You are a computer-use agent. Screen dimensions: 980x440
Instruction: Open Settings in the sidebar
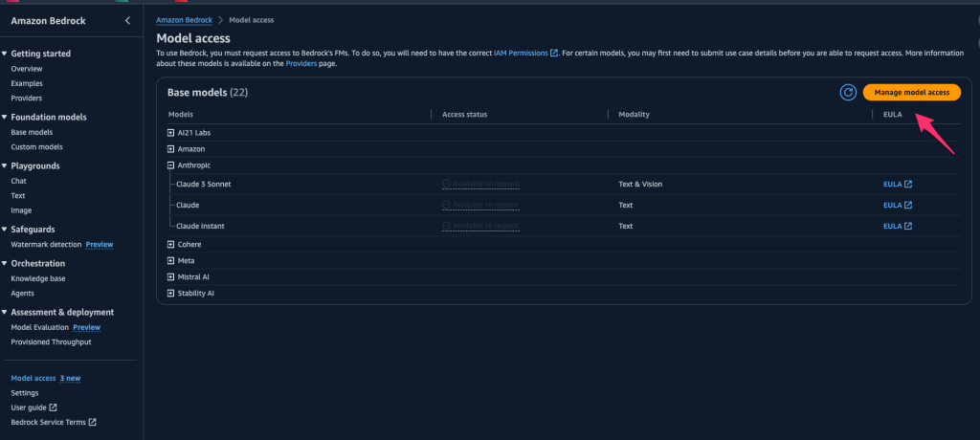(x=25, y=393)
